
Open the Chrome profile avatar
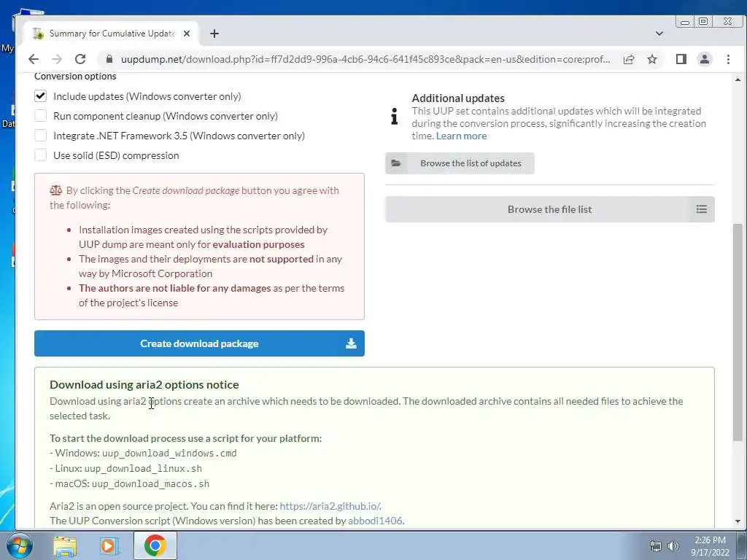click(x=705, y=59)
